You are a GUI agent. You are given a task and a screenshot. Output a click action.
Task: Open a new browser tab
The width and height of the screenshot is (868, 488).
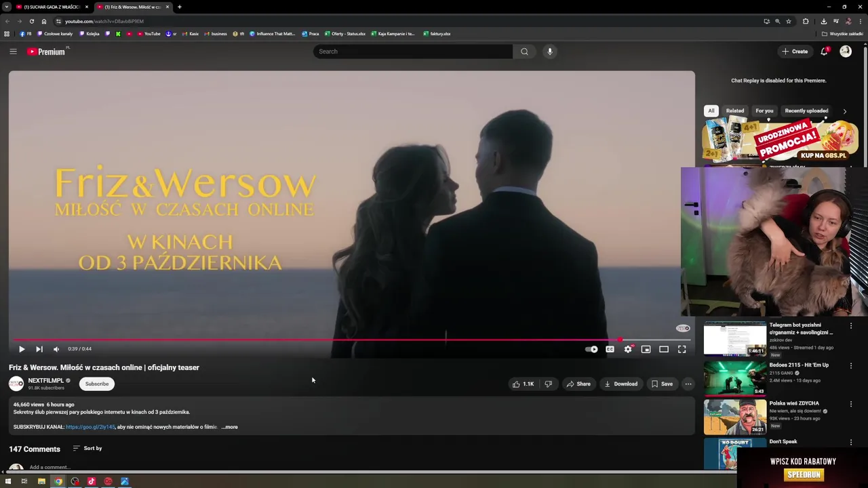click(179, 7)
